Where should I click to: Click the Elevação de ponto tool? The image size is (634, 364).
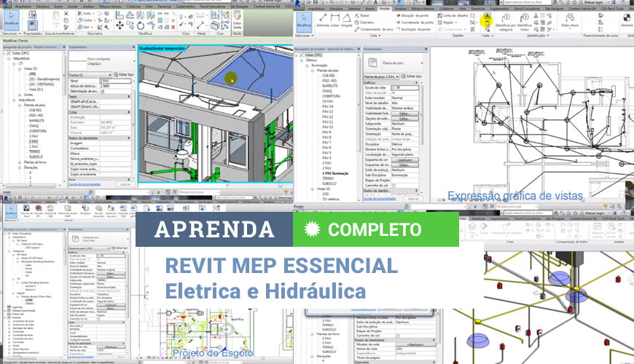412,15
